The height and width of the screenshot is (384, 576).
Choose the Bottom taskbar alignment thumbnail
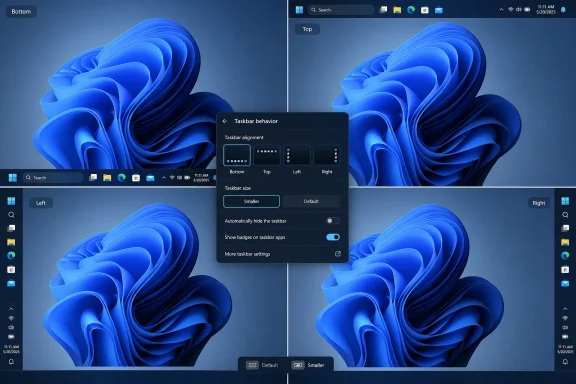coord(237,155)
